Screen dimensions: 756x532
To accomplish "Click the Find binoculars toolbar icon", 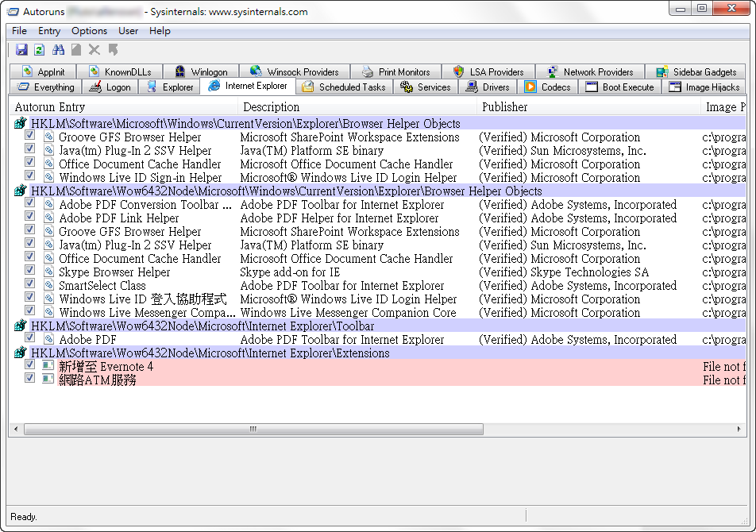I will 58,50.
